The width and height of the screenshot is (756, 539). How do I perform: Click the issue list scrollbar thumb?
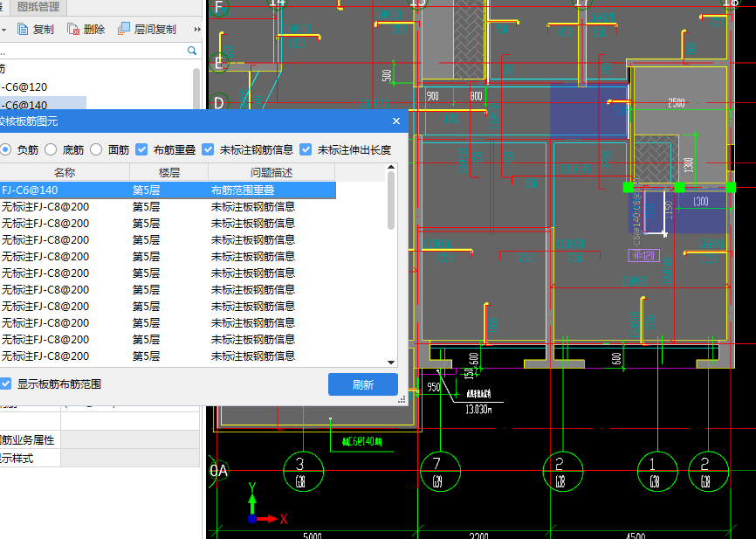pos(391,201)
